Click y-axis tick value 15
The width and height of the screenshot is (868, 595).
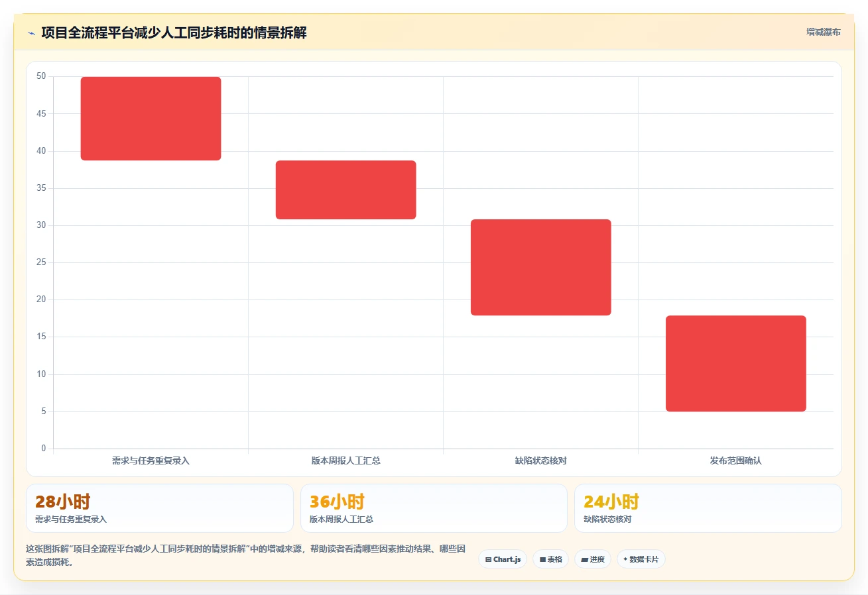click(x=42, y=337)
